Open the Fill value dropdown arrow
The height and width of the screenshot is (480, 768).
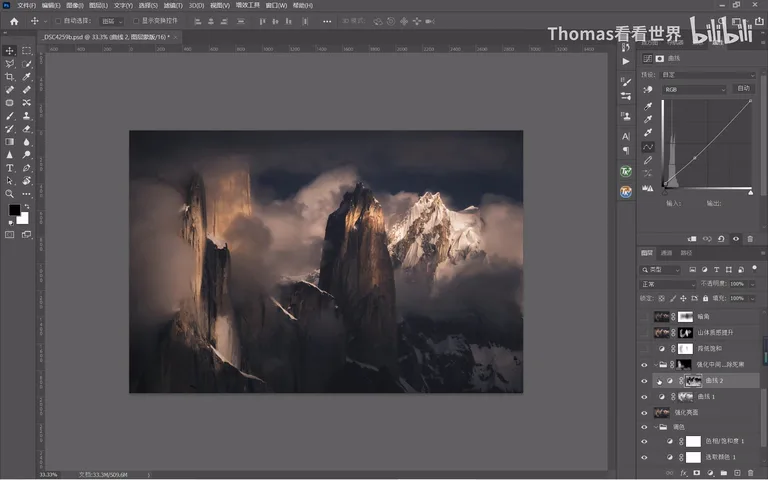coord(753,298)
